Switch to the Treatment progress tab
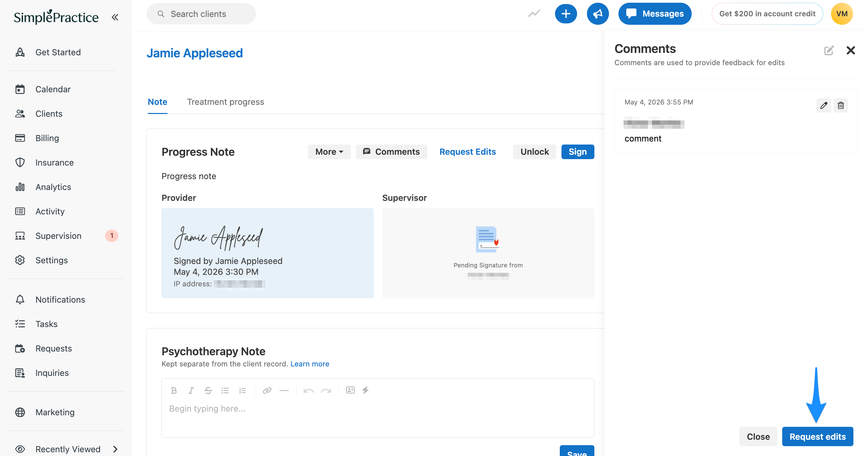Screen dimensions: 868x456 click(225, 102)
